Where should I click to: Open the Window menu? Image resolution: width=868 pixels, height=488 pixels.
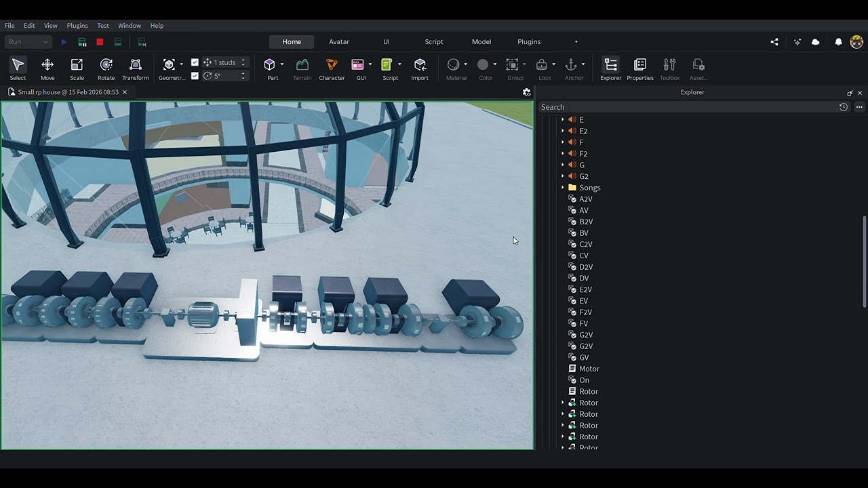tap(130, 26)
